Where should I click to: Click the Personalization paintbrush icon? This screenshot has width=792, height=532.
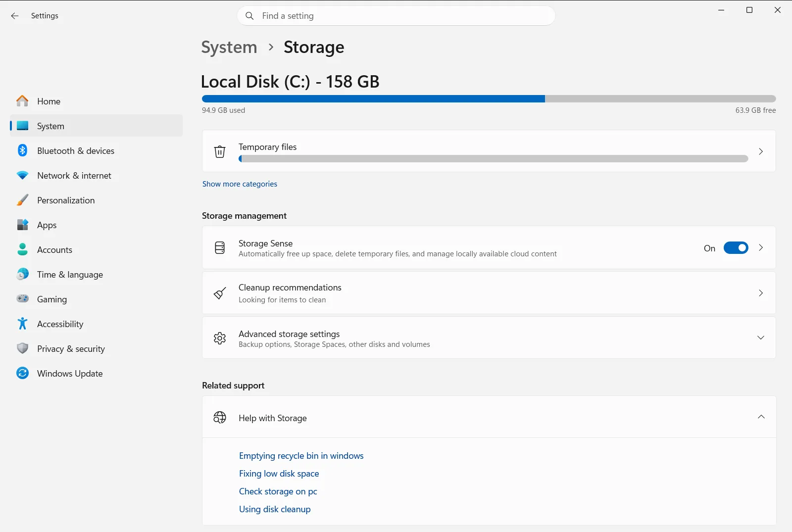tap(22, 200)
